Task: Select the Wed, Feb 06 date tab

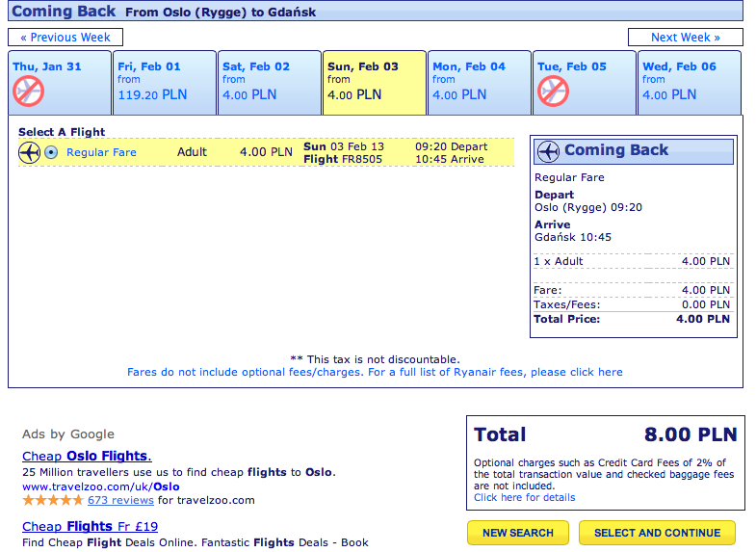Action: [x=690, y=83]
